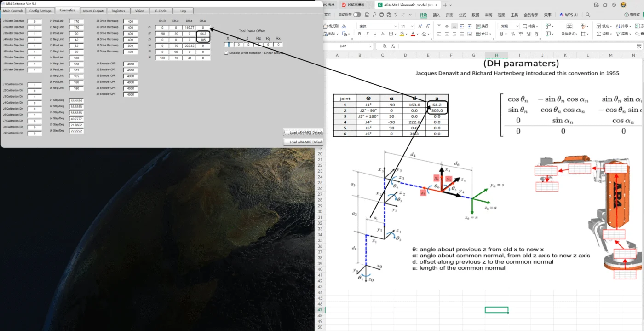The width and height of the screenshot is (644, 331).
Task: Click the wrap text (换行) button
Action: coord(482,26)
